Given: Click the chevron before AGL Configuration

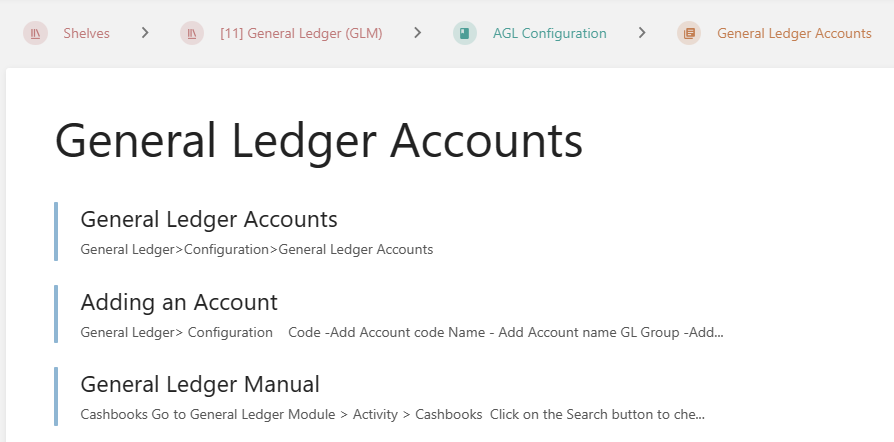Looking at the screenshot, I should (417, 33).
